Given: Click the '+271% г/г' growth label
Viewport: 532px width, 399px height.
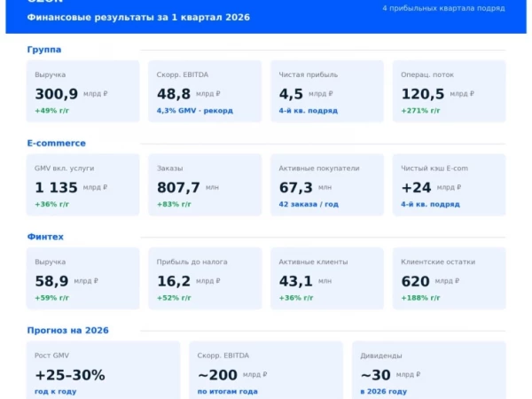Looking at the screenshot, I should (420, 111).
